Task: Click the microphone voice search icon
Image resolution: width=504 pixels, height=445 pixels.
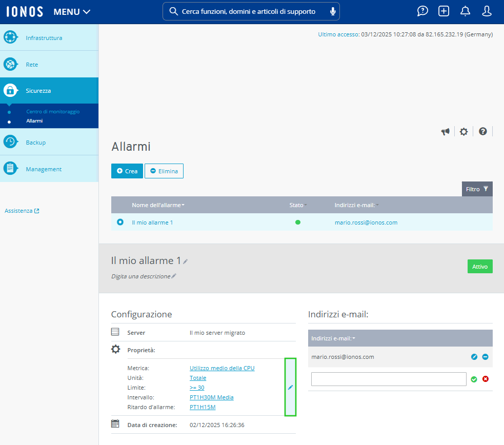Action: tap(333, 11)
